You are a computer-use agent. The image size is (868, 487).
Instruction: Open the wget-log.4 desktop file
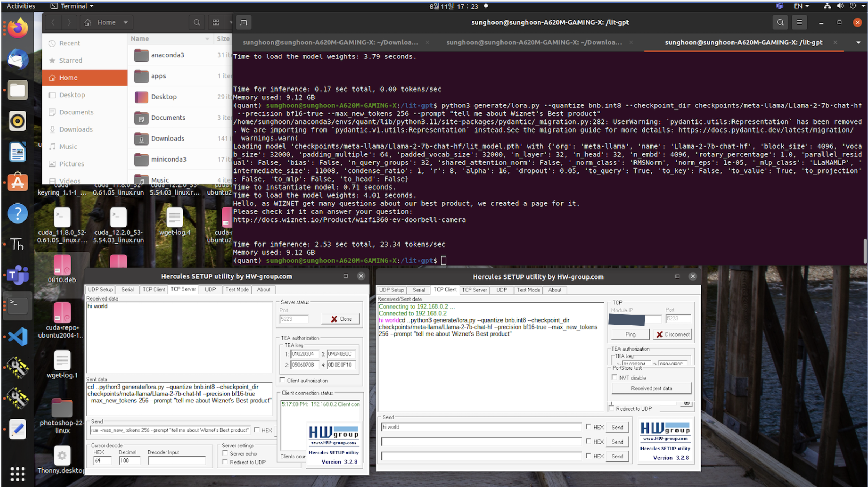point(175,222)
